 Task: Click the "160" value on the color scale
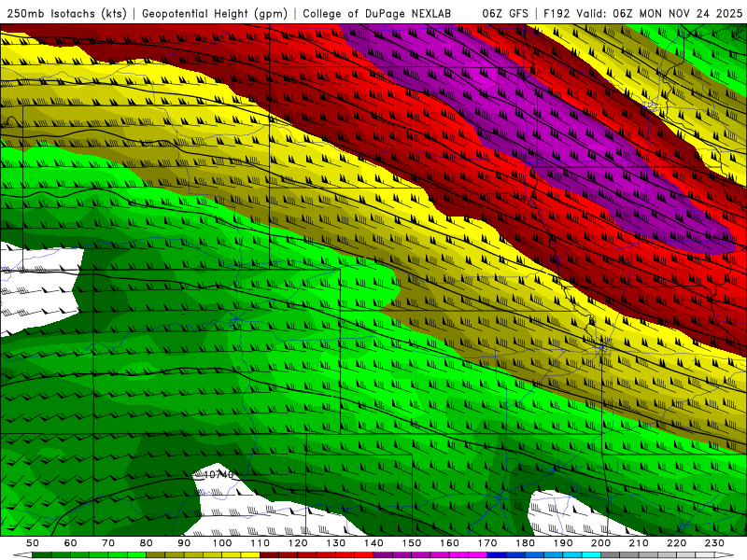click(449, 543)
